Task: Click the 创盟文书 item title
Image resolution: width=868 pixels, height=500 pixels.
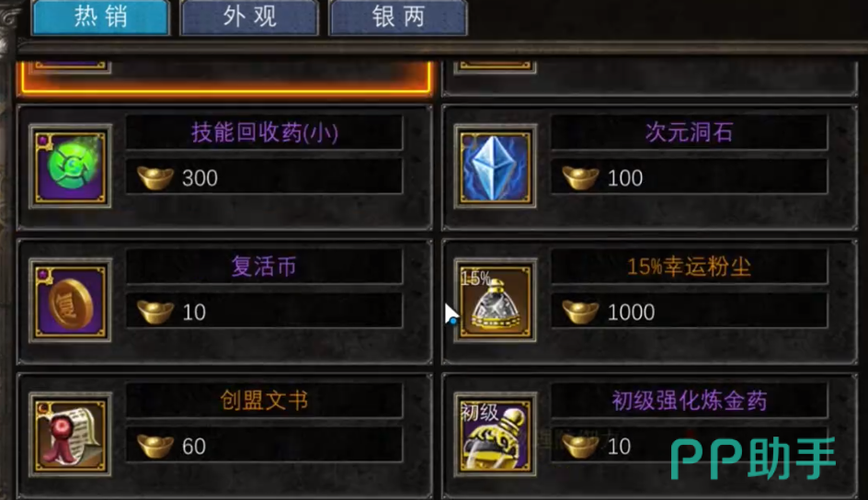Action: click(264, 401)
